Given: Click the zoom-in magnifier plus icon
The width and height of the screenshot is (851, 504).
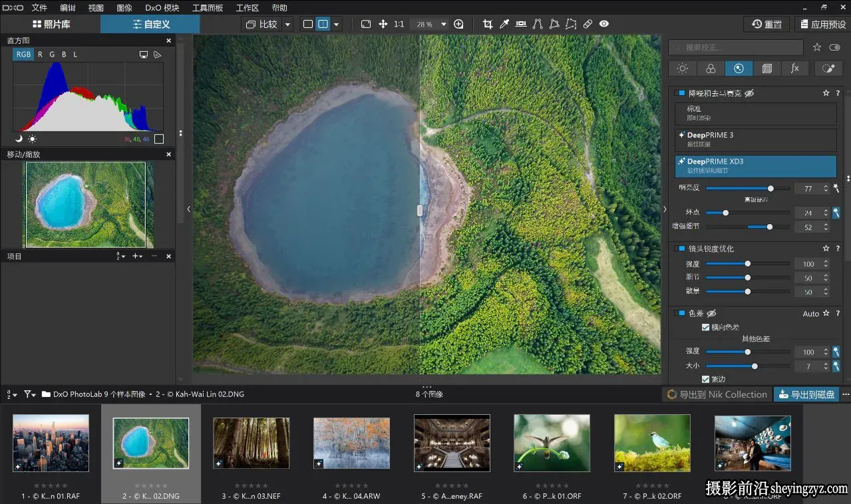Looking at the screenshot, I should 458,24.
